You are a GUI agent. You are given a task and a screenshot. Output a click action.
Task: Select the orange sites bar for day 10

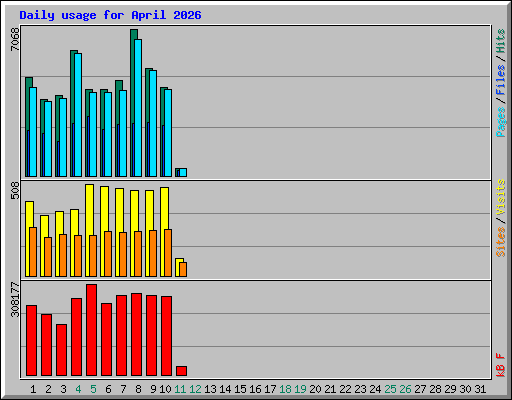(x=168, y=253)
